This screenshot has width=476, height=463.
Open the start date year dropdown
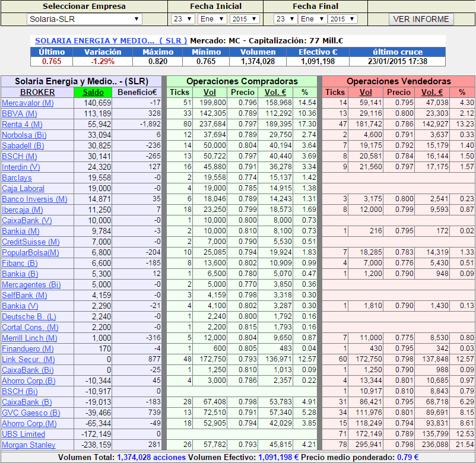pos(244,19)
